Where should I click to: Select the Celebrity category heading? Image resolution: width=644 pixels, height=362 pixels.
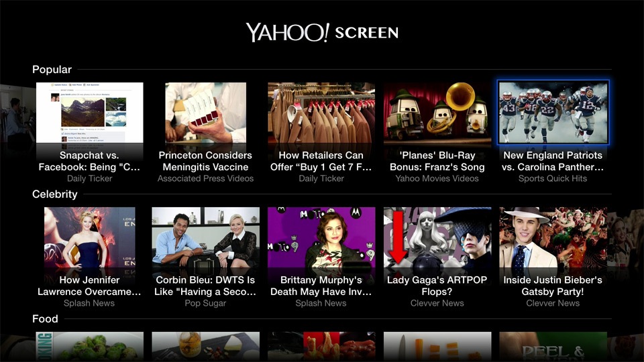(x=54, y=194)
